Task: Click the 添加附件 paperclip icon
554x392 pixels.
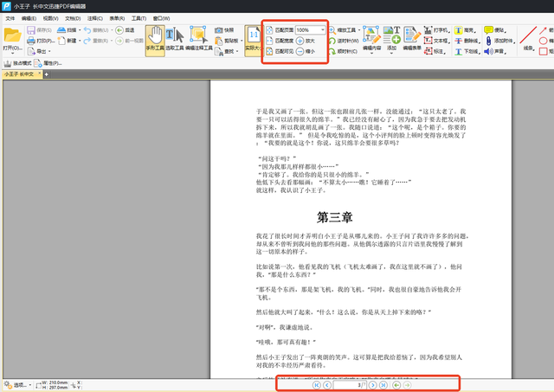Action: pos(488,41)
